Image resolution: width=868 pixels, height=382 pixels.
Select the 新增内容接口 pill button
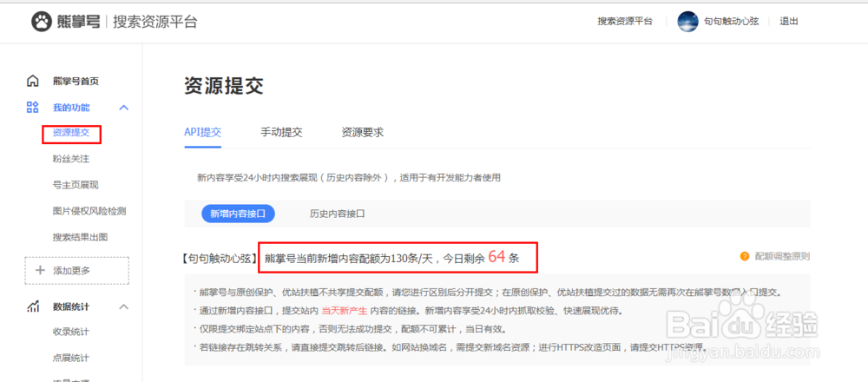point(238,214)
